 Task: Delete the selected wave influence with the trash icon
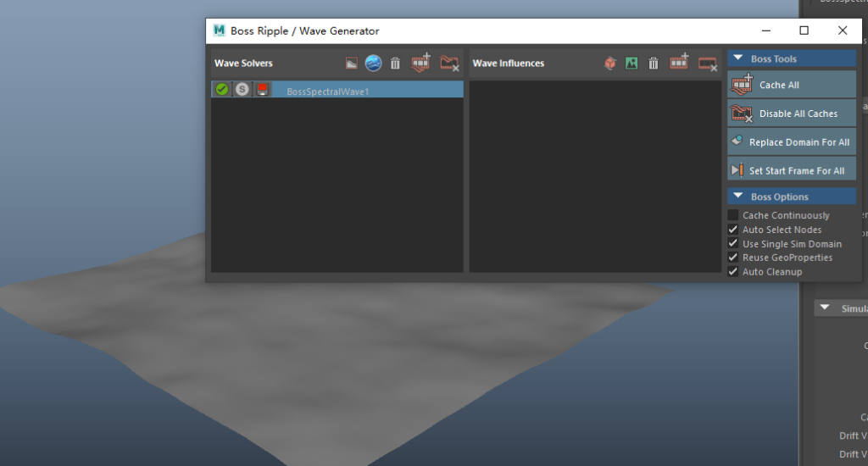(x=654, y=63)
